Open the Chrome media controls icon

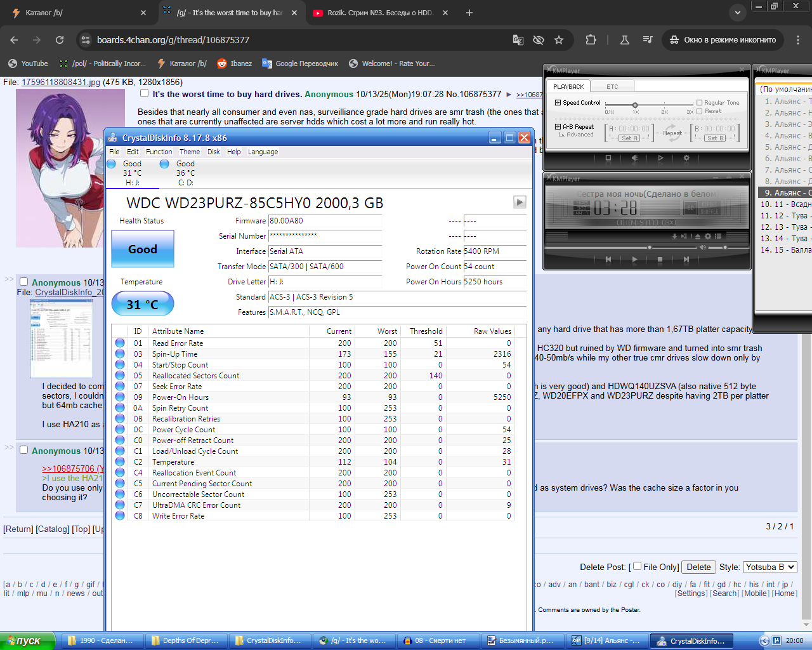(648, 40)
